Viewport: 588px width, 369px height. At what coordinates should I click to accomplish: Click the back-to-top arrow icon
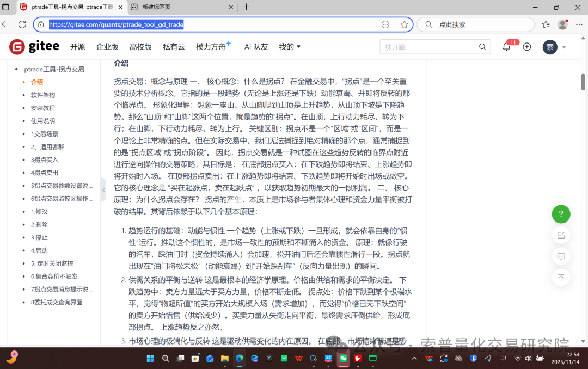[561, 278]
